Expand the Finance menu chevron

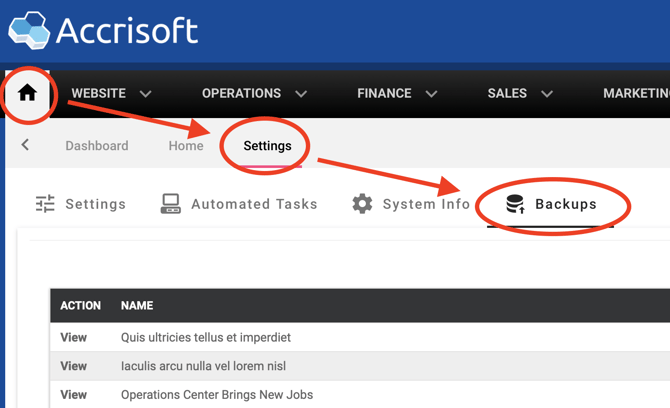[431, 94]
